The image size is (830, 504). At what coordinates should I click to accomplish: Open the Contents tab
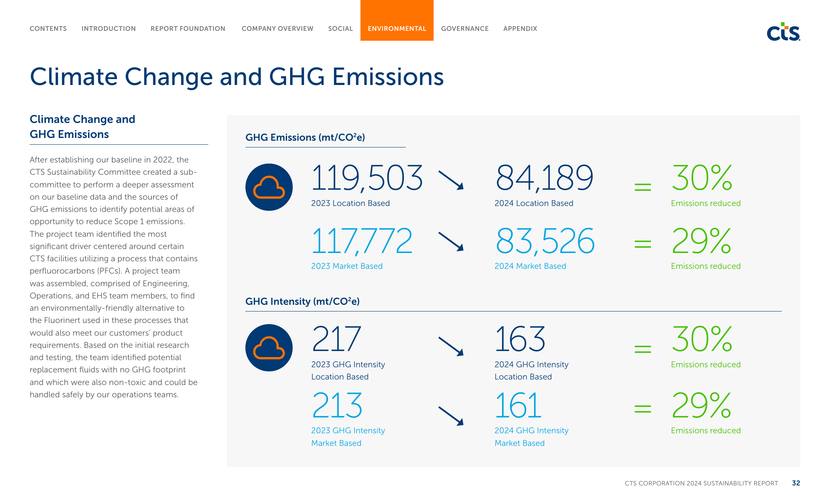(x=48, y=28)
